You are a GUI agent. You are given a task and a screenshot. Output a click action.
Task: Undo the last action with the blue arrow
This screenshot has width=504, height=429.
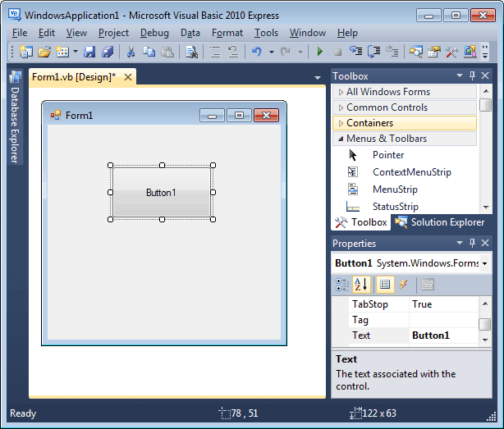coord(256,52)
